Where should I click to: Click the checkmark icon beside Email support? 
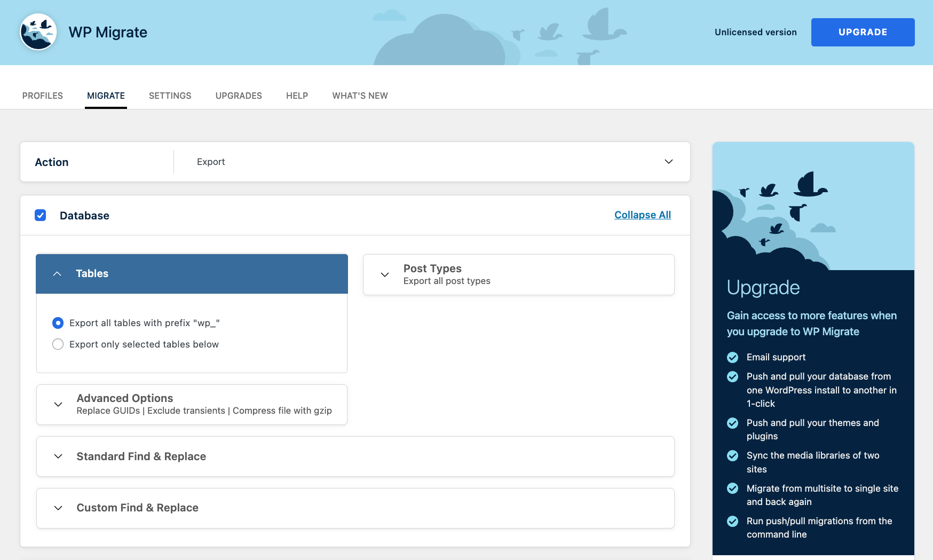(x=732, y=357)
